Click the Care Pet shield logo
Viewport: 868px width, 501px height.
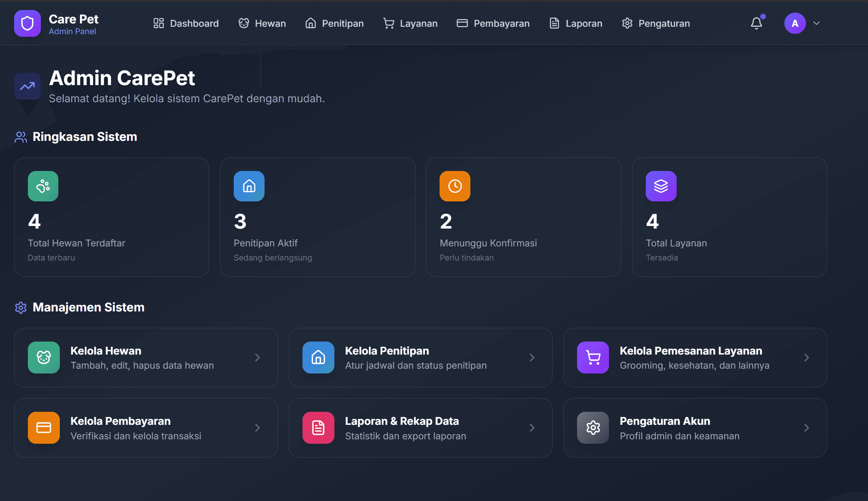[27, 23]
